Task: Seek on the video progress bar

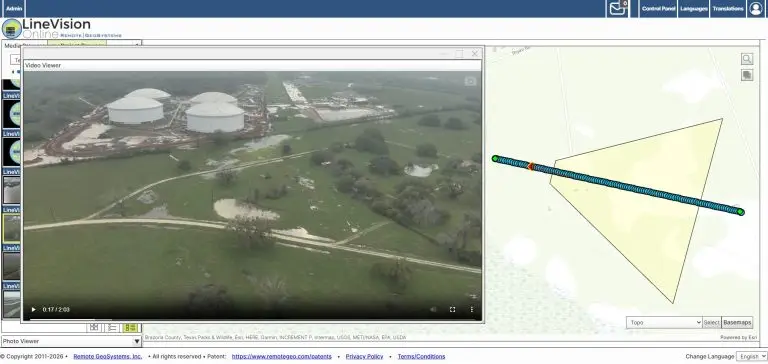Action: [x=252, y=319]
